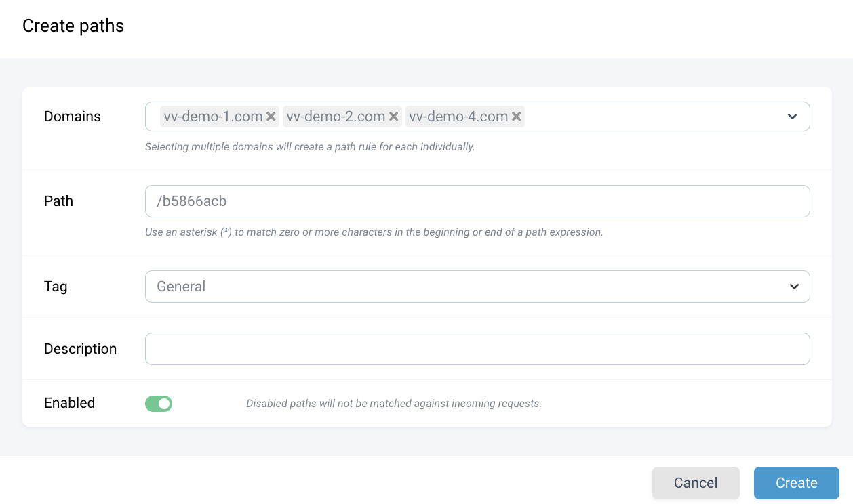Screen dimensions: 853x504
Task: Select the vv-demo-1.com chip label
Action: [213, 117]
